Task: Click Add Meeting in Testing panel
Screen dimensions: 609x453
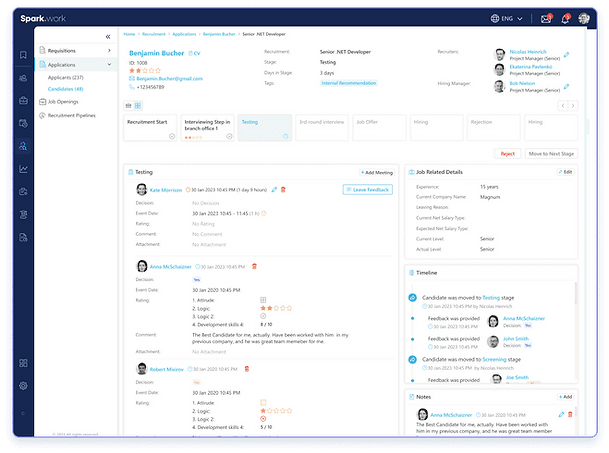Action: pyautogui.click(x=377, y=172)
